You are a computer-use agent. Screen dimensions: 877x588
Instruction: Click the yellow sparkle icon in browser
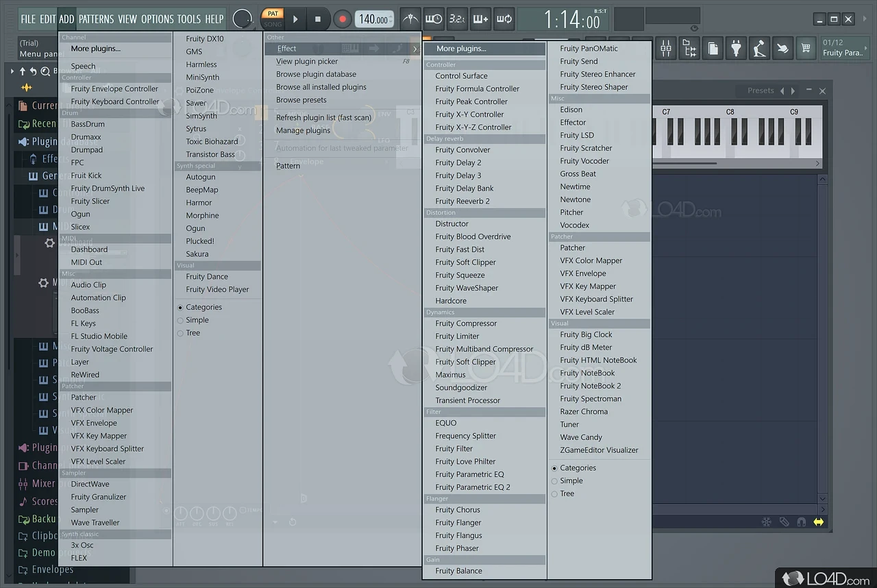[x=27, y=88]
